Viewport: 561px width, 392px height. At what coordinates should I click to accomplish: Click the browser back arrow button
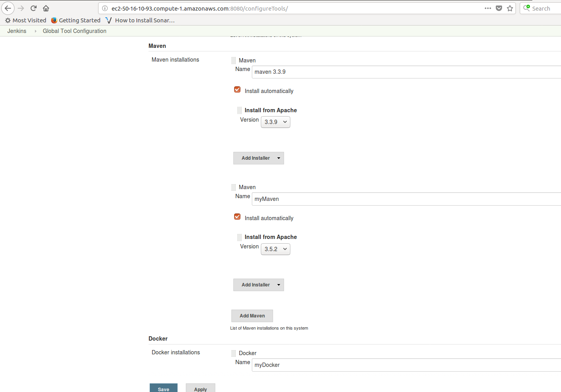pos(8,8)
